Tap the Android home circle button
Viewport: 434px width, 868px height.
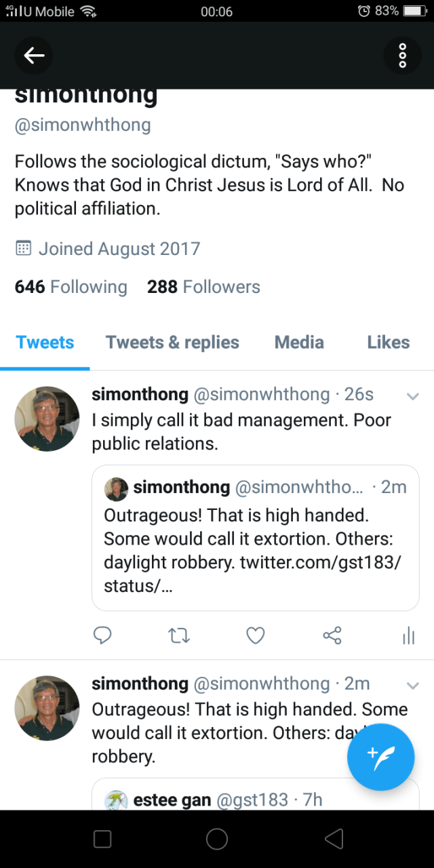coord(217,839)
